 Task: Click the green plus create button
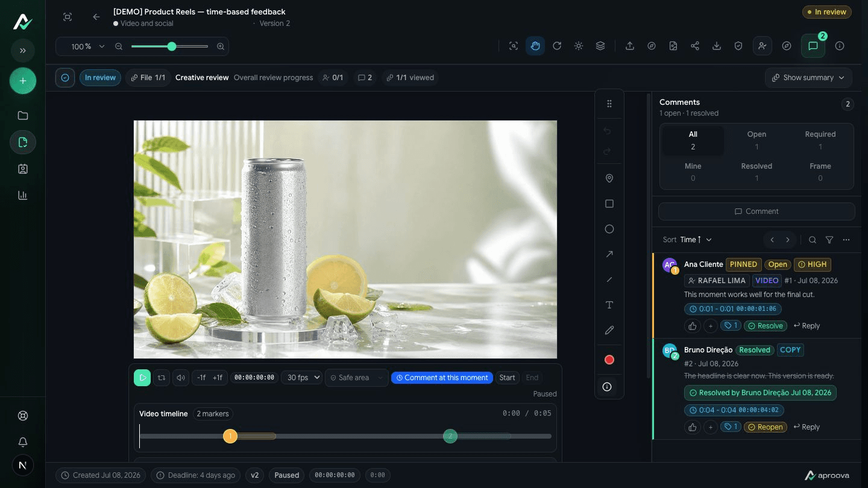pyautogui.click(x=23, y=81)
